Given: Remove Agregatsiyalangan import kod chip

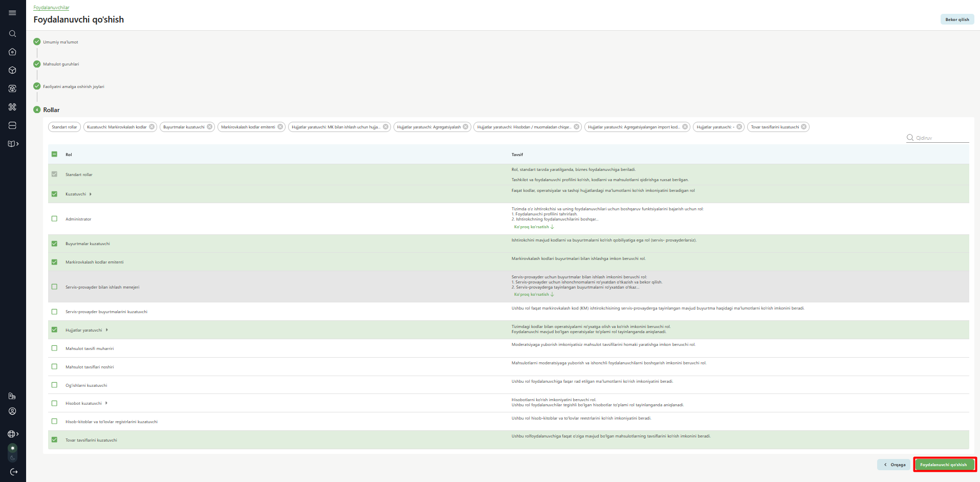Looking at the screenshot, I should pyautogui.click(x=685, y=127).
